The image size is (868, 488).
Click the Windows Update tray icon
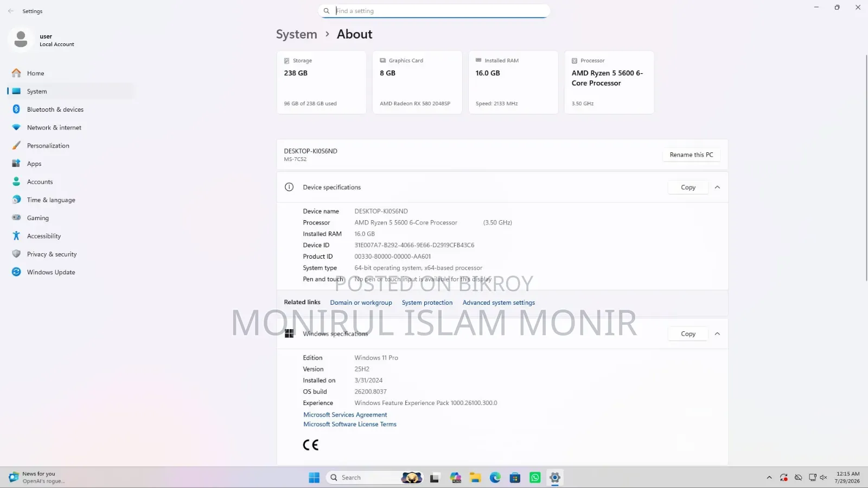[784, 478]
